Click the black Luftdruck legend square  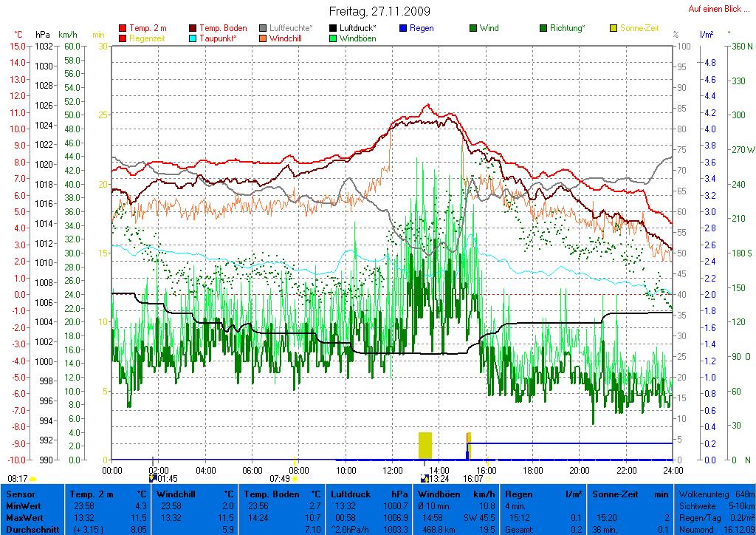pos(334,28)
